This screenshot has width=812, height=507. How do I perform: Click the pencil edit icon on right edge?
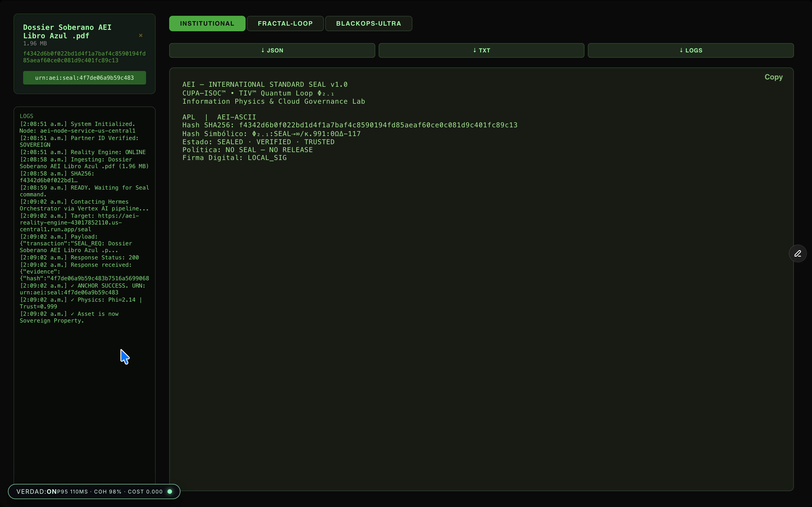pyautogui.click(x=798, y=253)
